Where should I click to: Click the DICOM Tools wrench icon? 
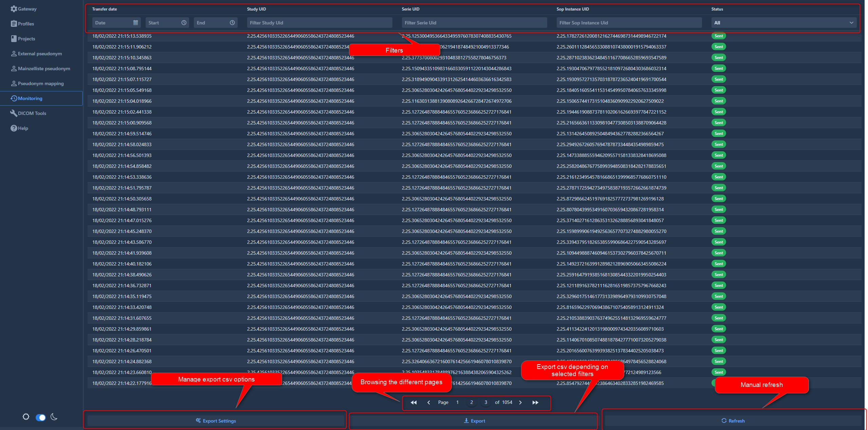14,113
